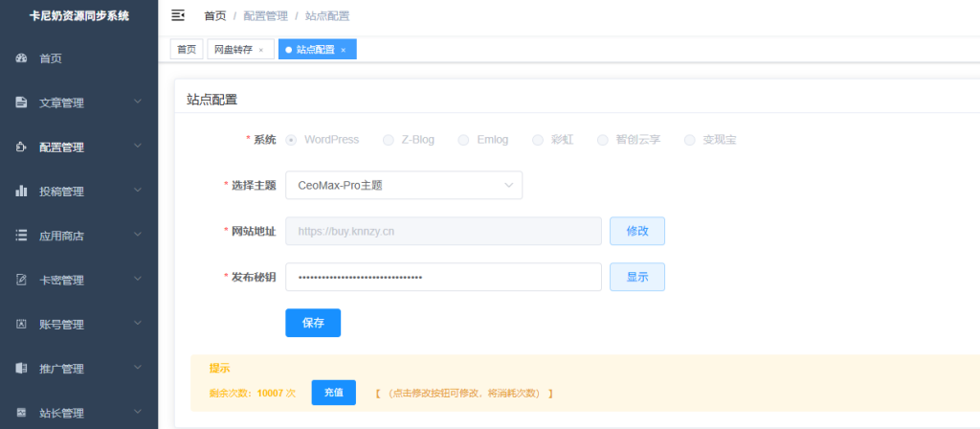Viewport: 980px width, 429px height.
Task: Click the document icon beside 文章管理
Action: click(x=21, y=102)
